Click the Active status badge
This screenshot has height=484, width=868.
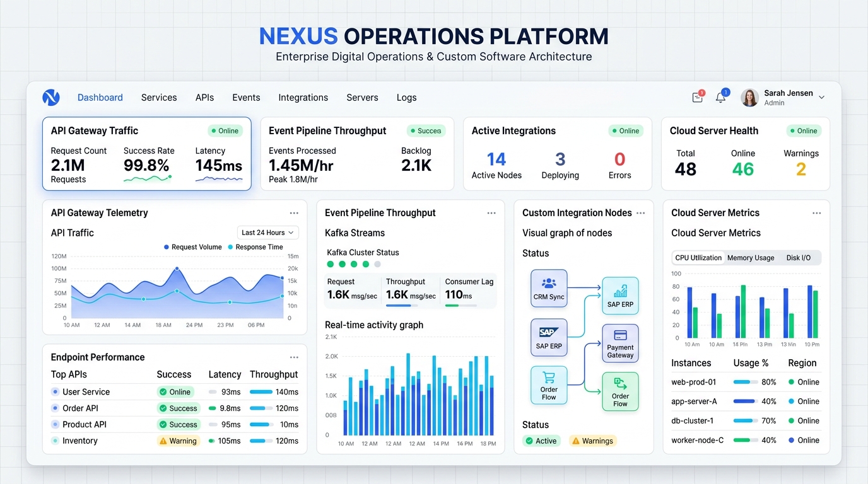541,441
